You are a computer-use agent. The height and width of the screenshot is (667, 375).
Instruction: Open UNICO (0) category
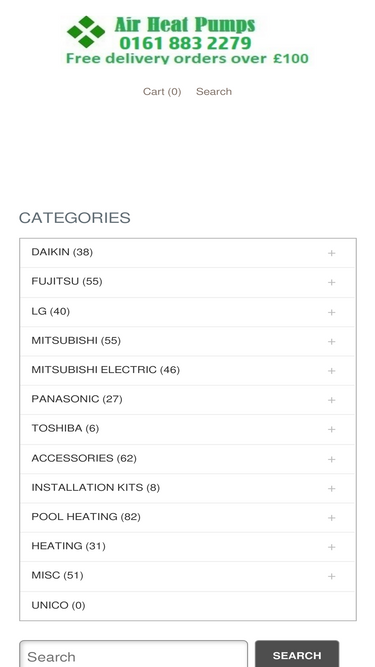58,605
